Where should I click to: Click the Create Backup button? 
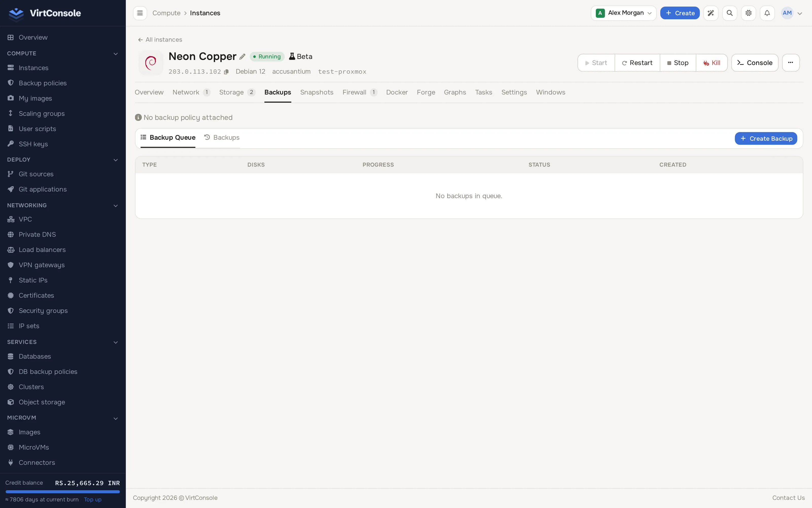[766, 138]
